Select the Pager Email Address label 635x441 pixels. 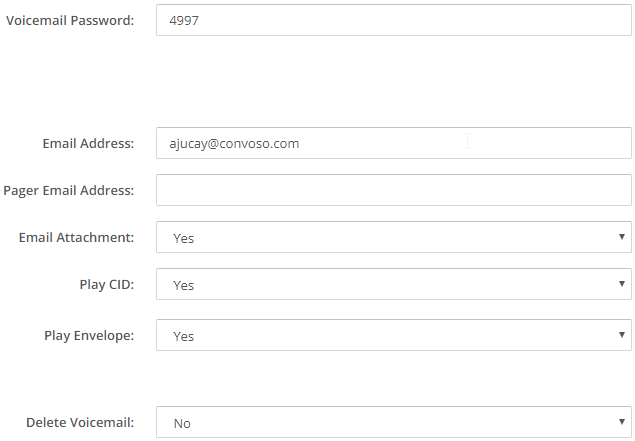point(69,190)
